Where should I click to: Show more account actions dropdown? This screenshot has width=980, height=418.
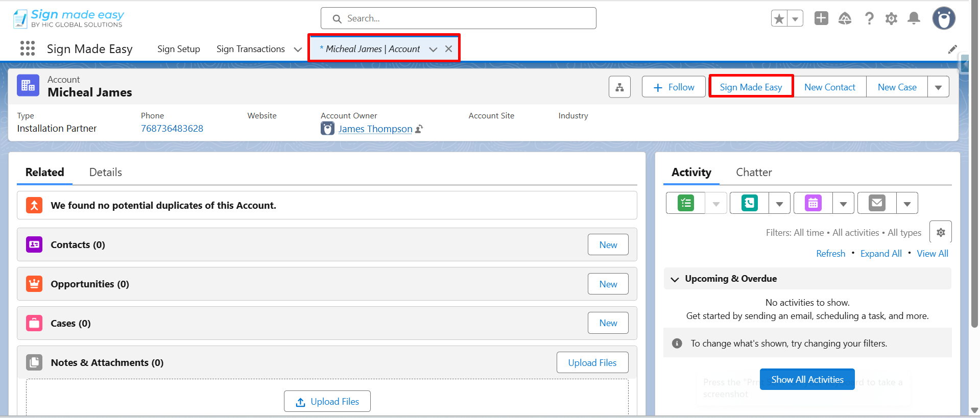coord(939,87)
